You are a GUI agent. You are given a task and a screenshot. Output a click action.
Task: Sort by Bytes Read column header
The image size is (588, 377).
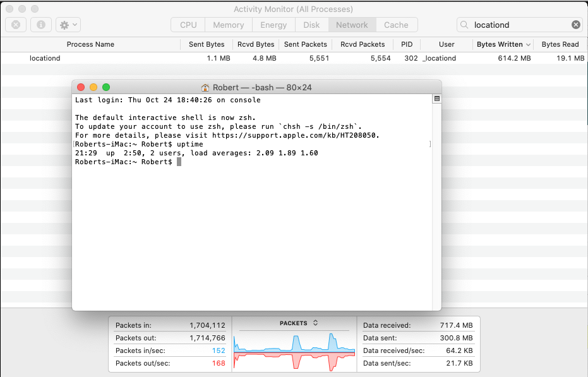(560, 44)
